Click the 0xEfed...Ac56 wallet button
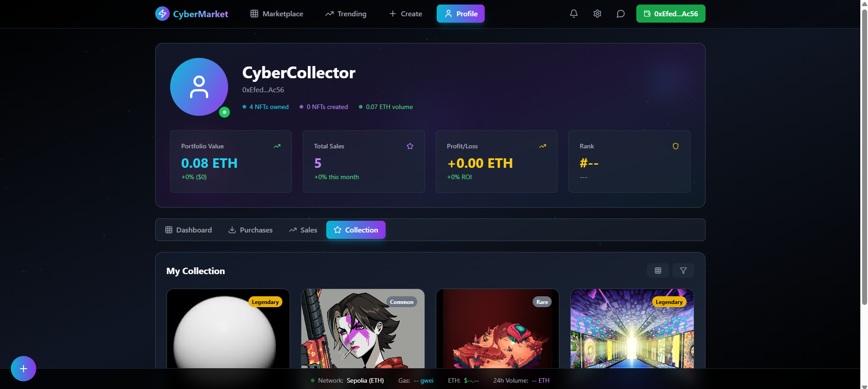The width and height of the screenshot is (868, 389). pos(671,14)
